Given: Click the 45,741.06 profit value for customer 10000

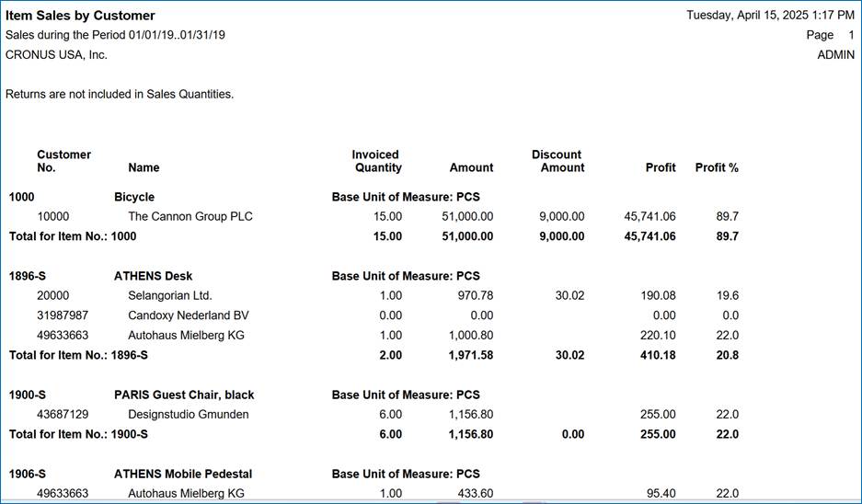Looking at the screenshot, I should [643, 216].
